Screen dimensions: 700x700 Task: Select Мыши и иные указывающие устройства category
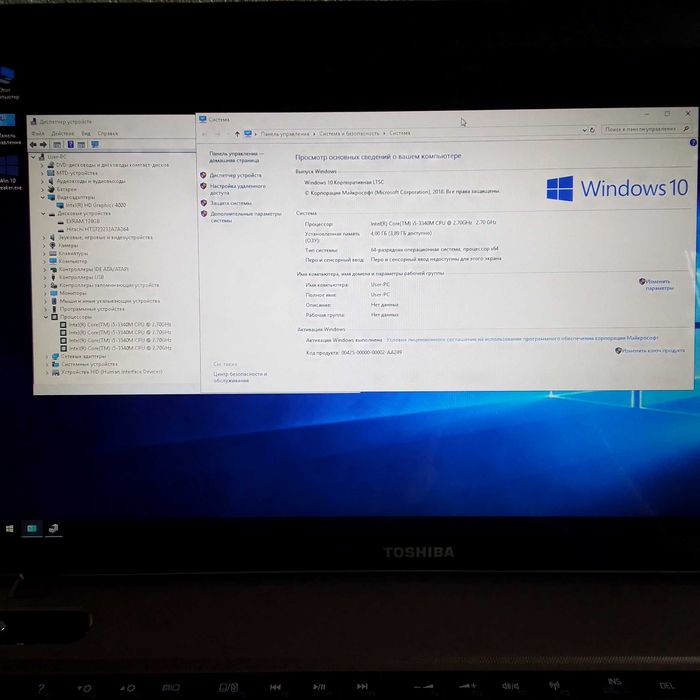tap(109, 301)
